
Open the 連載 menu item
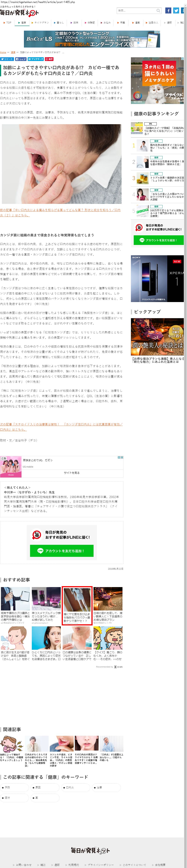136,23
